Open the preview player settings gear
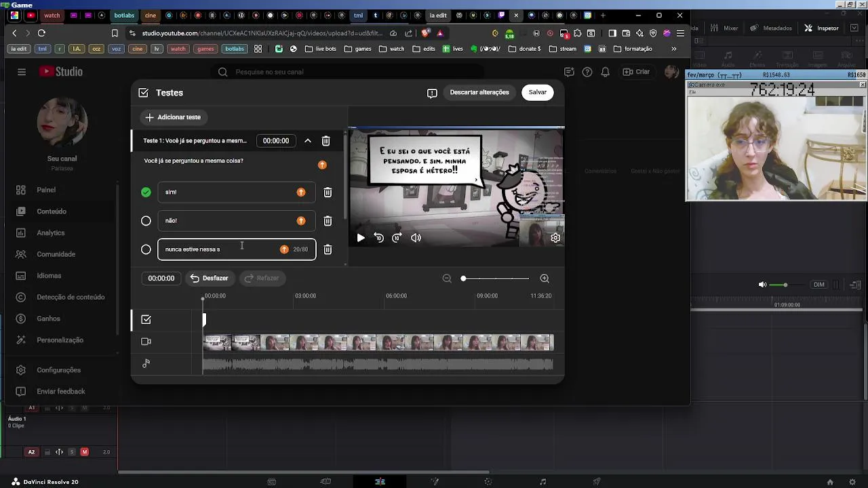This screenshot has width=868, height=488. click(x=555, y=238)
